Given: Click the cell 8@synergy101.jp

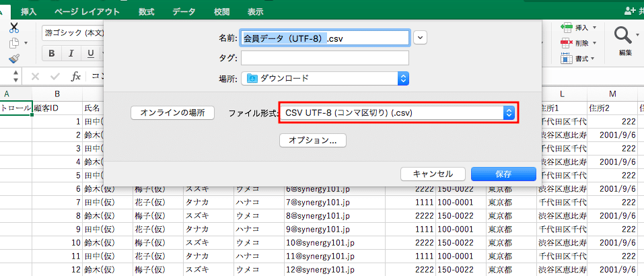Looking at the screenshot, I should pyautogui.click(x=334, y=215).
